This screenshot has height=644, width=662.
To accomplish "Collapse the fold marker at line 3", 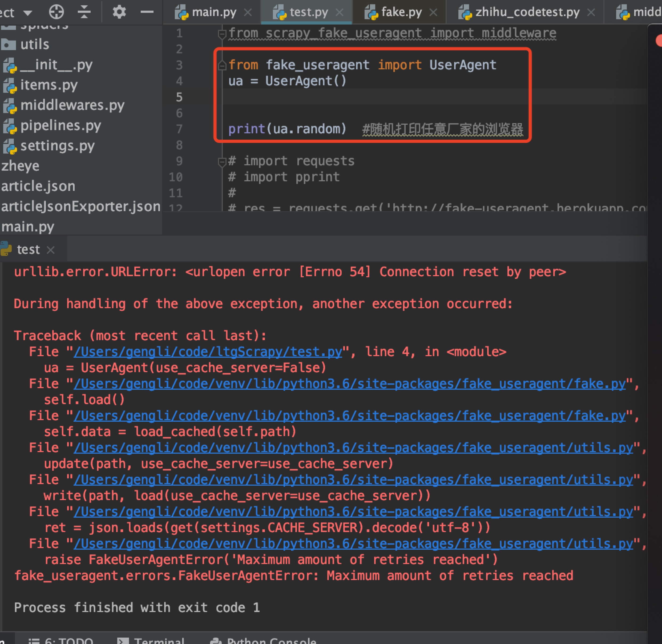I will click(x=222, y=65).
